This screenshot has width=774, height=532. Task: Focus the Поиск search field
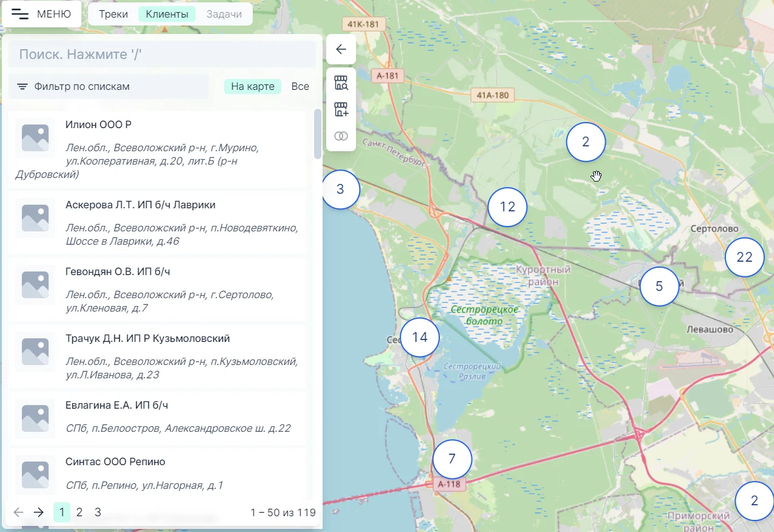(162, 54)
